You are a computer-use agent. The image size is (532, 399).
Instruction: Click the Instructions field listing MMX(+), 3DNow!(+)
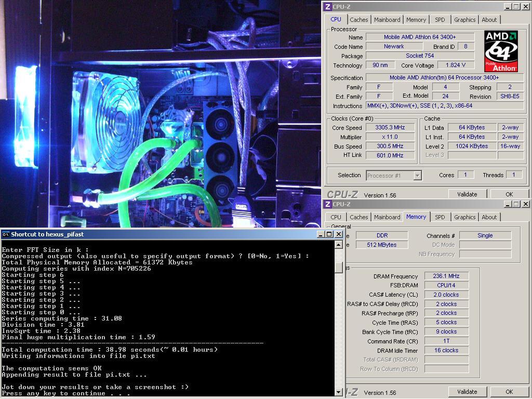tap(445, 106)
